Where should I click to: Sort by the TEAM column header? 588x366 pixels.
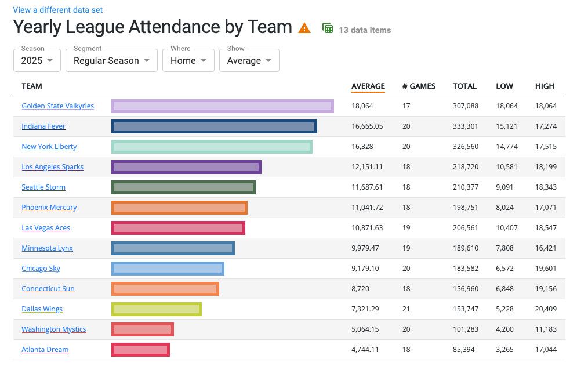pos(32,86)
